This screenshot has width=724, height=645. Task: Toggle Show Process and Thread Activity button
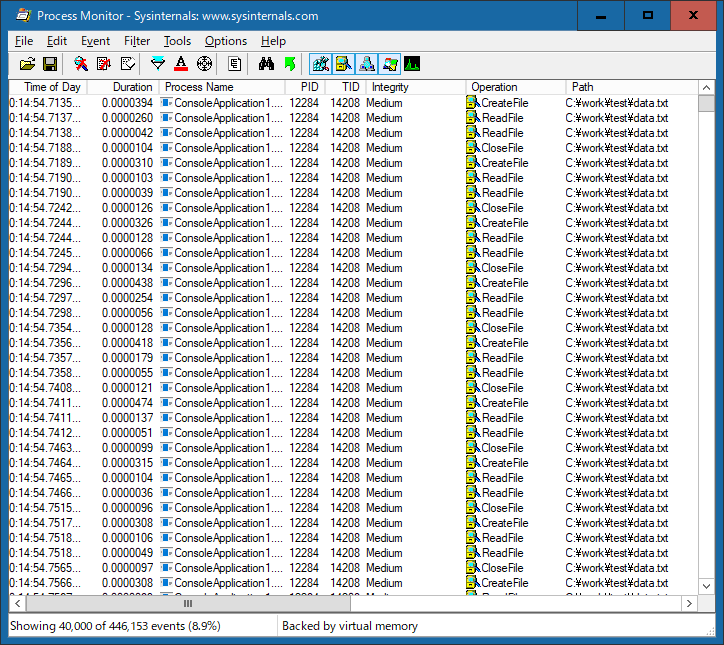tap(390, 64)
